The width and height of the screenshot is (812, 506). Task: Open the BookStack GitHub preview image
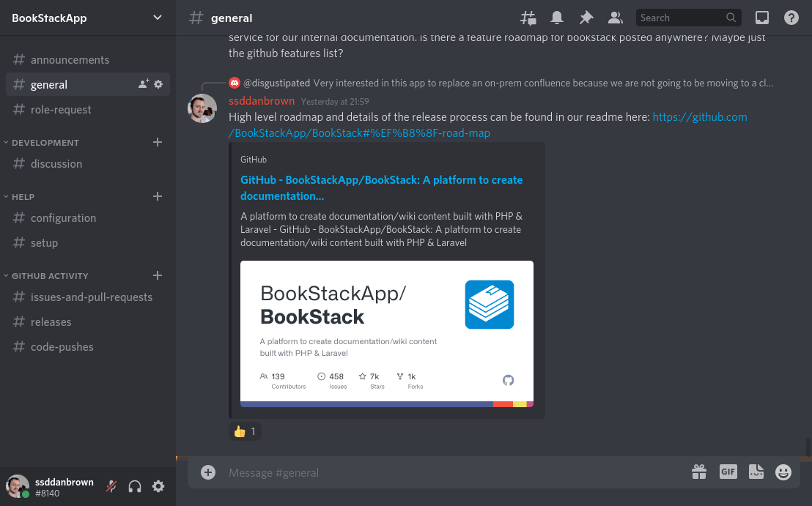click(x=387, y=334)
